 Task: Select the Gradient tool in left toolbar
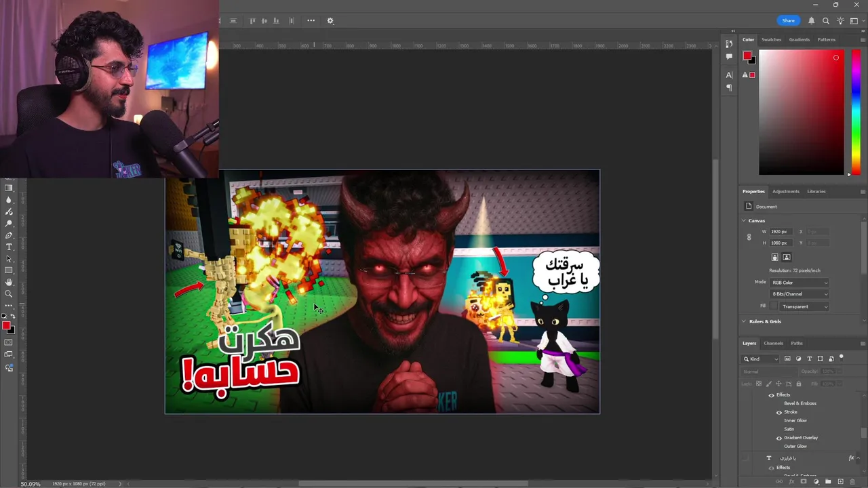pyautogui.click(x=9, y=188)
